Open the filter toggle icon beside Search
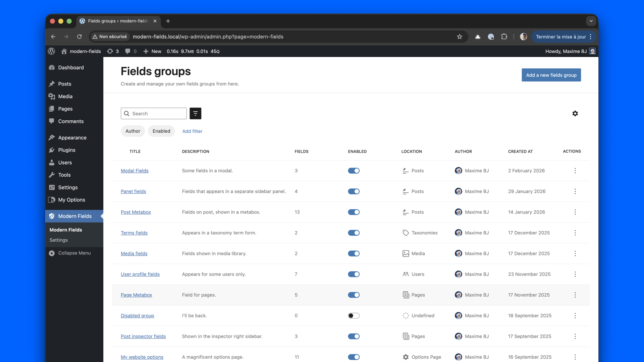The width and height of the screenshot is (644, 362). 195,114
